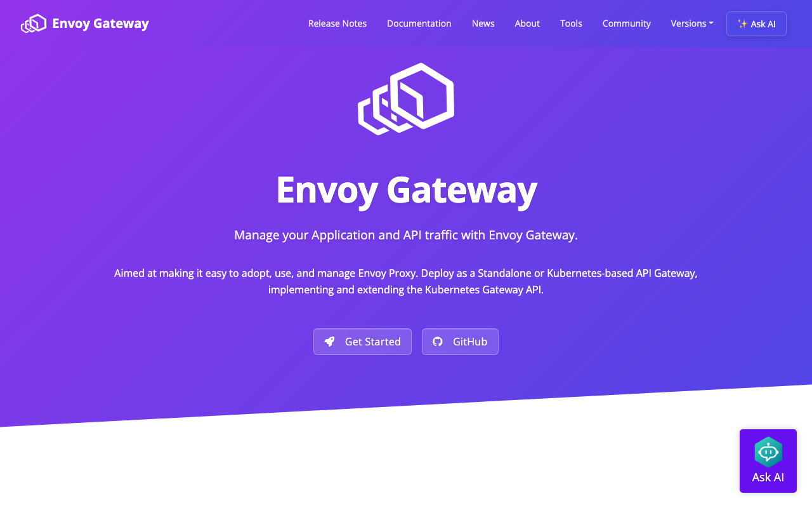Go to Documentation page

419,23
